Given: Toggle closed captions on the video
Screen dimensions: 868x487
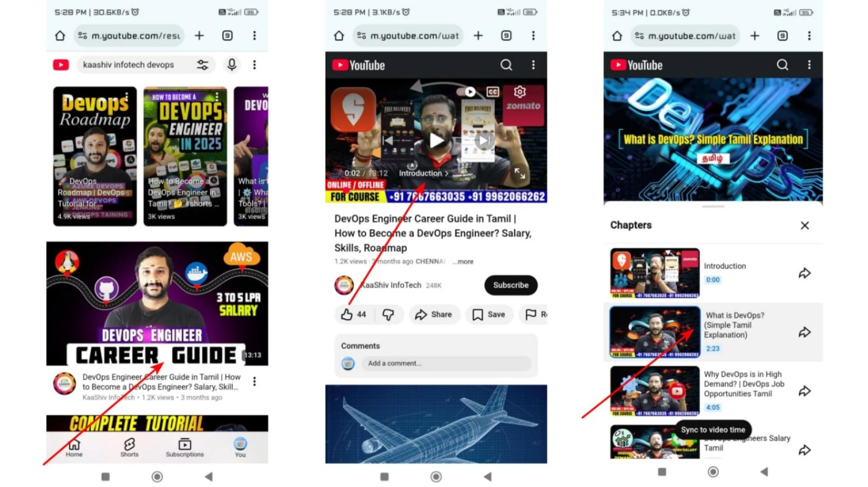Looking at the screenshot, I should click(x=492, y=92).
